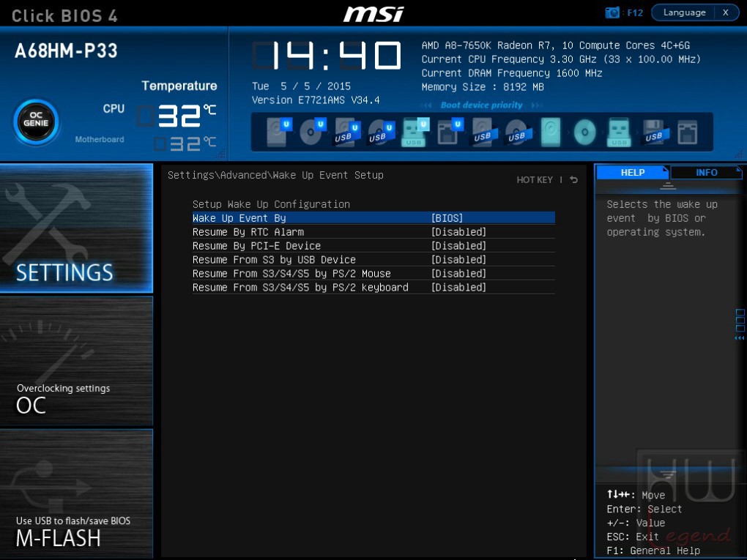
Task: Select the "Wake Up Event By" row label
Action: (x=239, y=218)
